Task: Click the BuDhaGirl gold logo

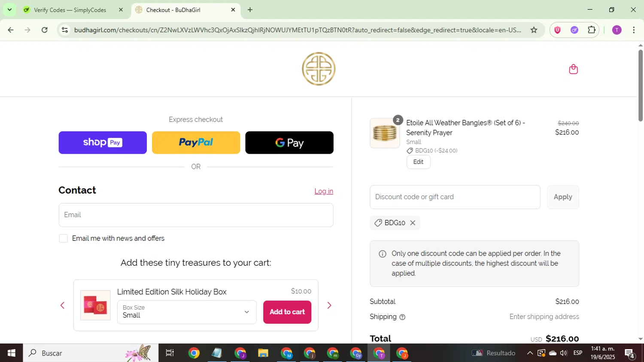Action: click(319, 69)
